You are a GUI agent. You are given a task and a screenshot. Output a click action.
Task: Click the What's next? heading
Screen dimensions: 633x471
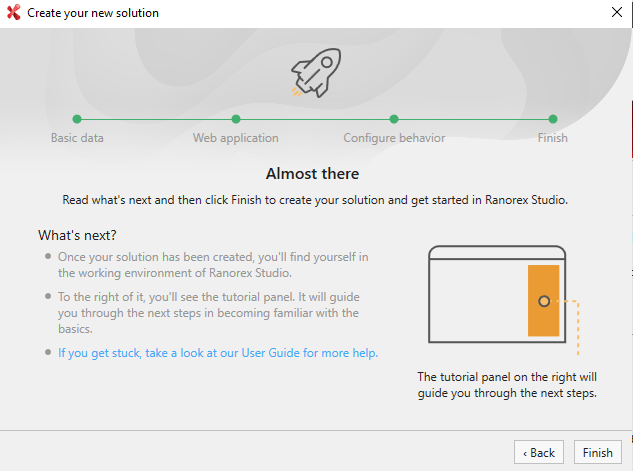coord(77,236)
